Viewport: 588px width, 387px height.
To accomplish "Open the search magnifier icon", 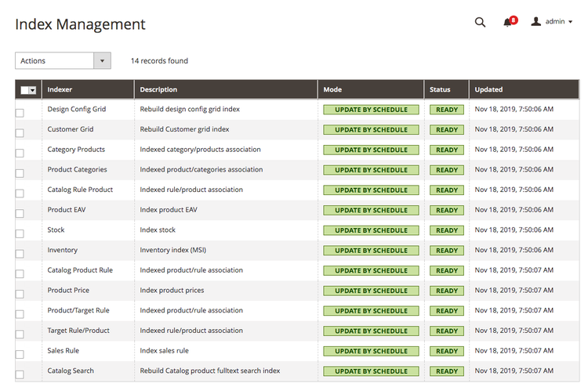I will coord(480,23).
